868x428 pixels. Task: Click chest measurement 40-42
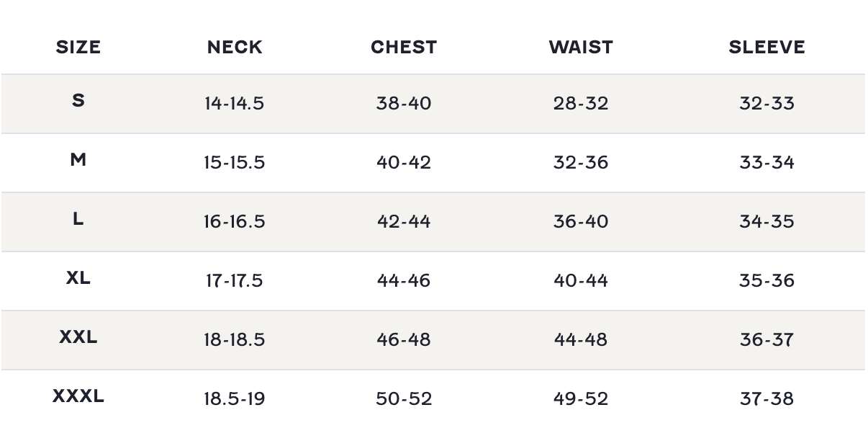click(404, 163)
